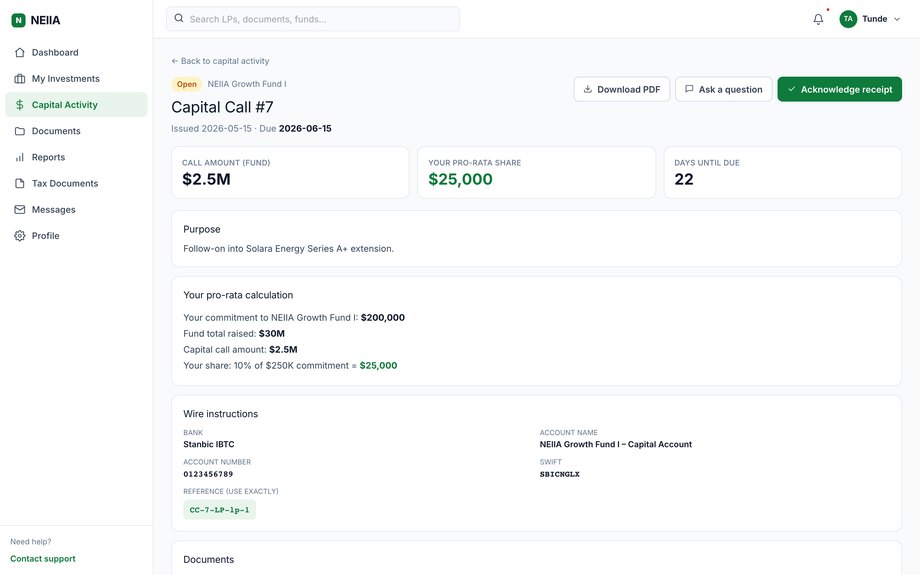Screen dimensions: 920x575
Task: Click the back arrow icon
Action: tap(174, 61)
